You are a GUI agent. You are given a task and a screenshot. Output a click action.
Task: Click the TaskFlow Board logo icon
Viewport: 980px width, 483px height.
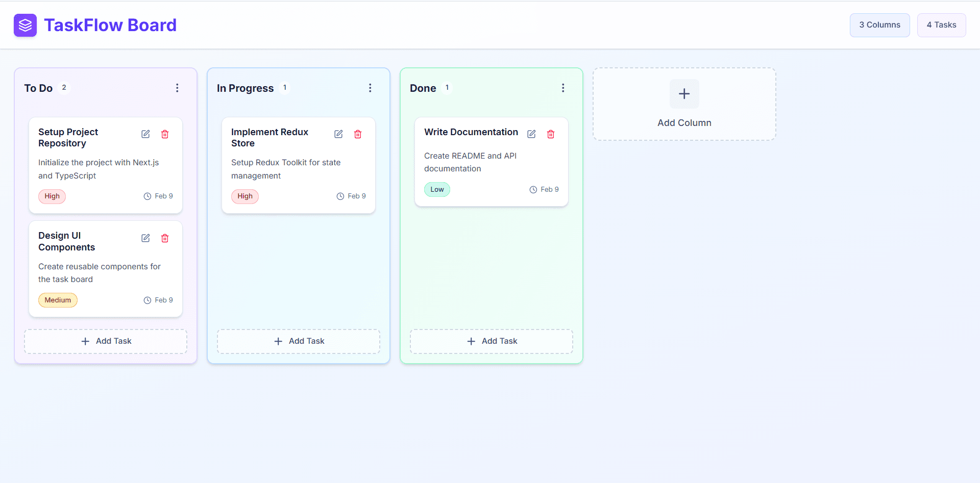[x=25, y=25]
